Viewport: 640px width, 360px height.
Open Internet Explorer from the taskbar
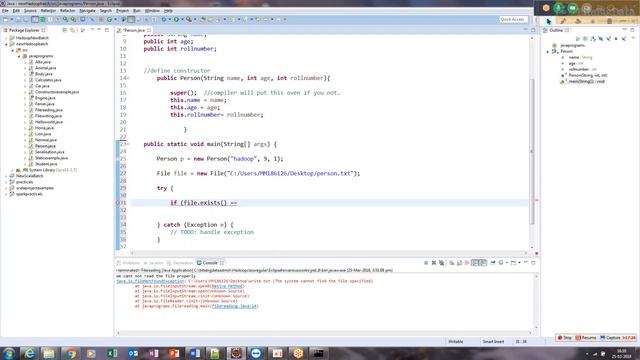(29, 353)
